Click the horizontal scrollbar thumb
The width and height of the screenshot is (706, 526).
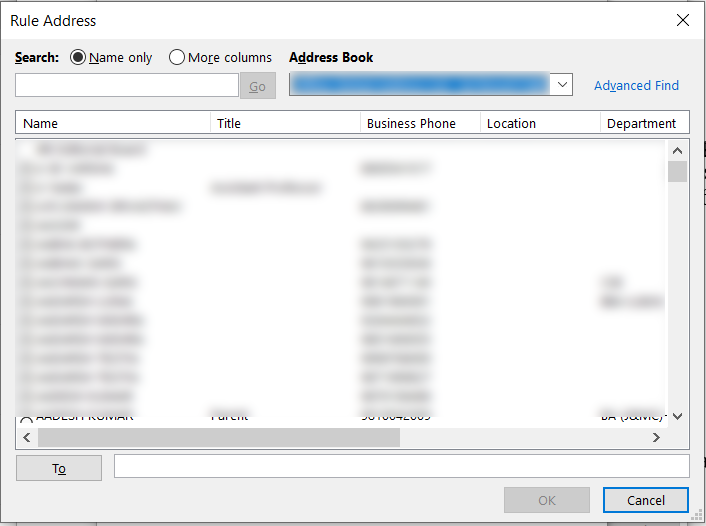click(x=218, y=438)
